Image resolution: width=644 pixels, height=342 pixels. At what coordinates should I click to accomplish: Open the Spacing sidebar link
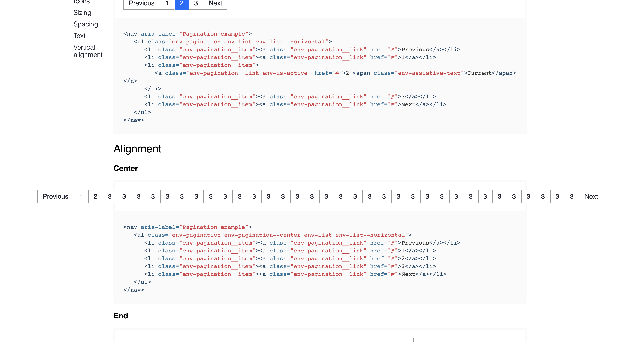86,24
